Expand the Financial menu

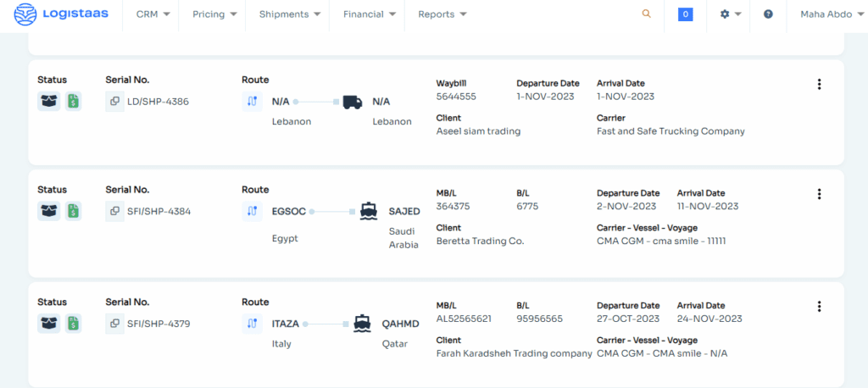coord(369,14)
